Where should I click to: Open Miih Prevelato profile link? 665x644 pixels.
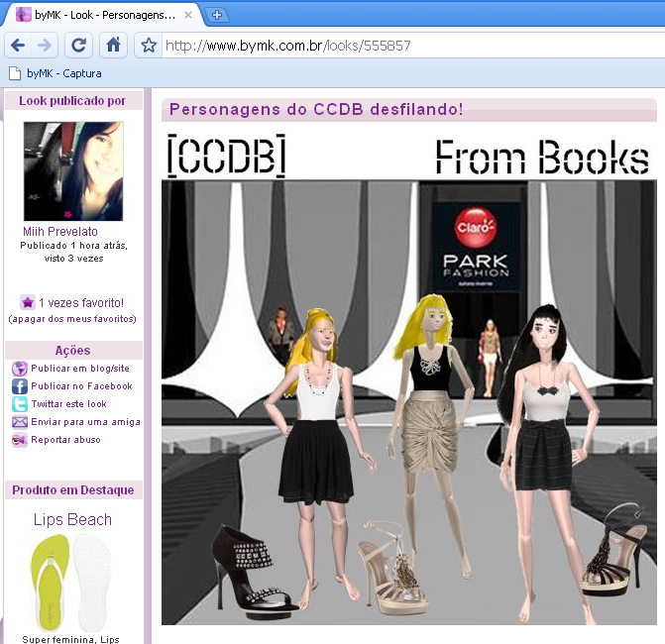pos(60,232)
